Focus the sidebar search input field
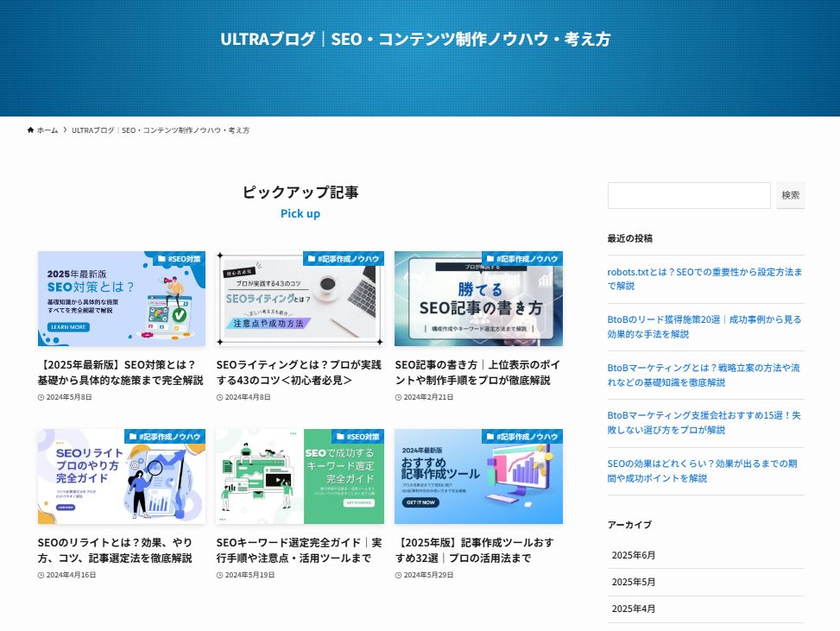 pos(688,195)
